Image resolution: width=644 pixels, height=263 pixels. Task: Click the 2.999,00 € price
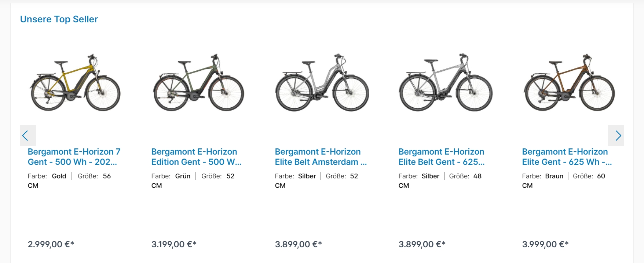tap(51, 244)
